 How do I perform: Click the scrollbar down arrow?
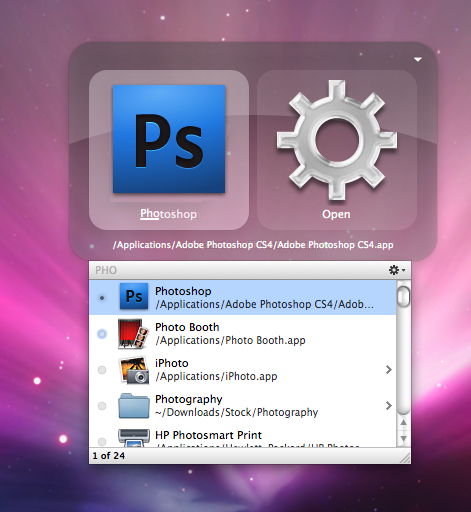point(404,438)
